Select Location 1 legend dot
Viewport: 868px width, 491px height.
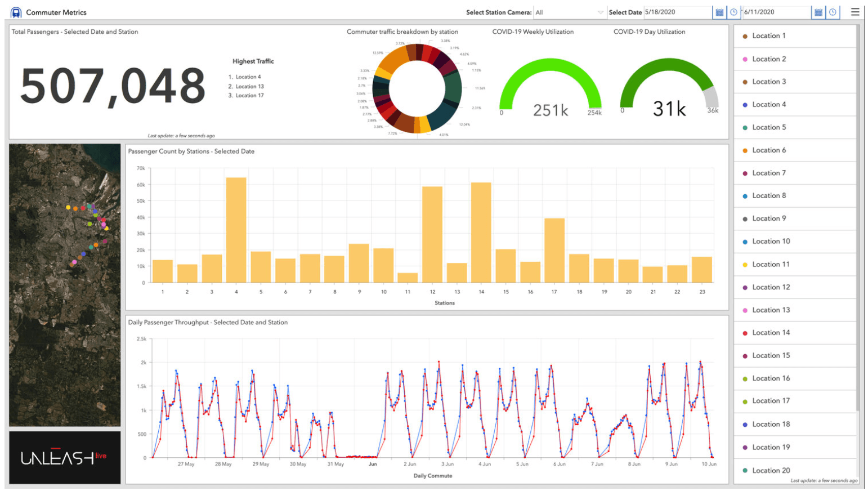click(745, 36)
